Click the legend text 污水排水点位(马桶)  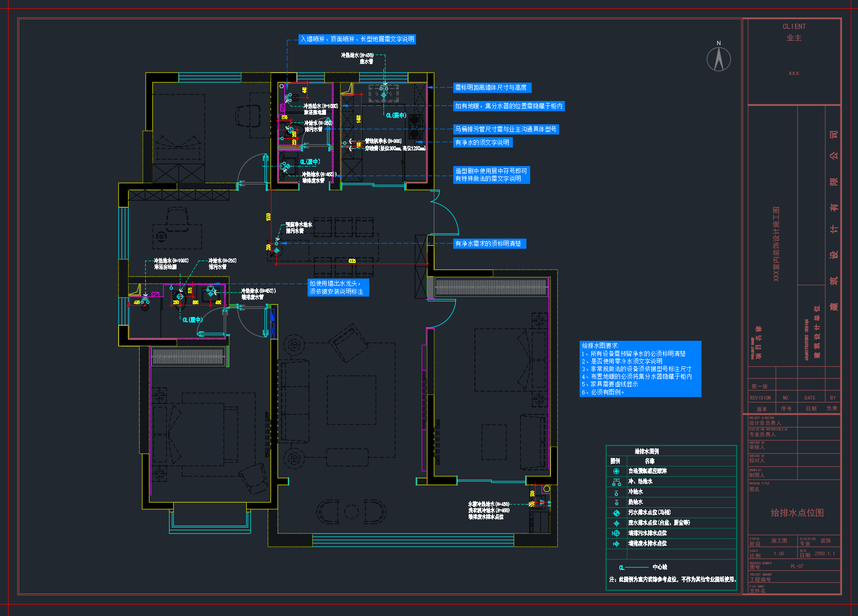(x=650, y=513)
